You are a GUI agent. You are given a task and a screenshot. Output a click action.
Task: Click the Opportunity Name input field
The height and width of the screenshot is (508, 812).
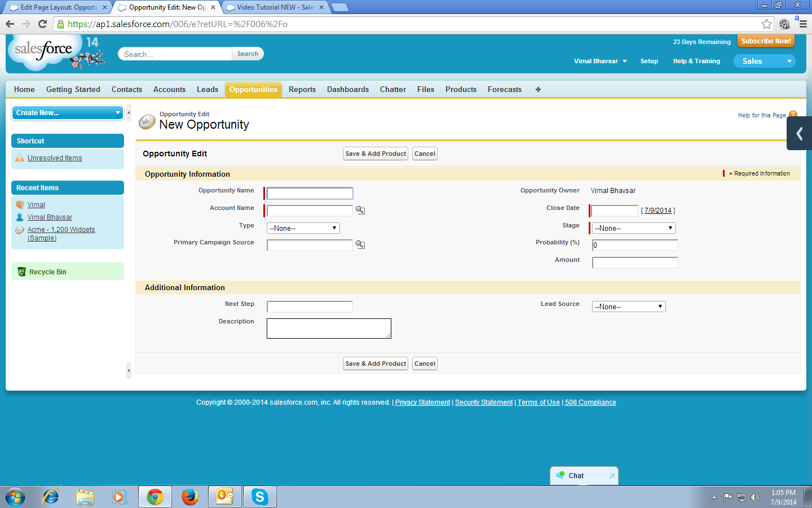pyautogui.click(x=310, y=193)
